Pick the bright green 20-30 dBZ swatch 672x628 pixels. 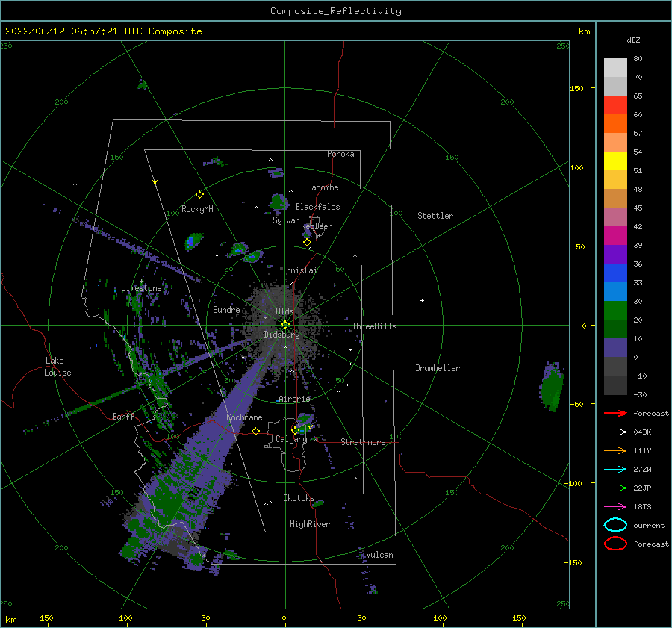tap(615, 311)
